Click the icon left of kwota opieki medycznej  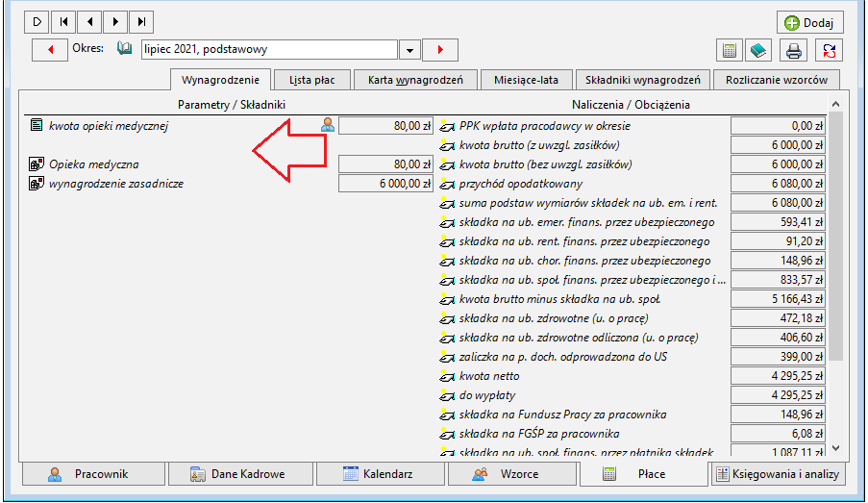[37, 125]
